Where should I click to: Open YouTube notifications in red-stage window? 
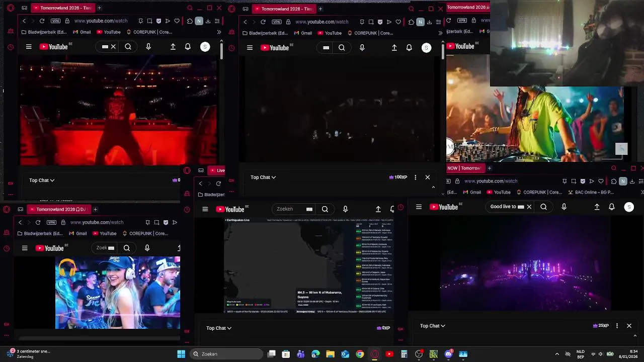pos(188,47)
